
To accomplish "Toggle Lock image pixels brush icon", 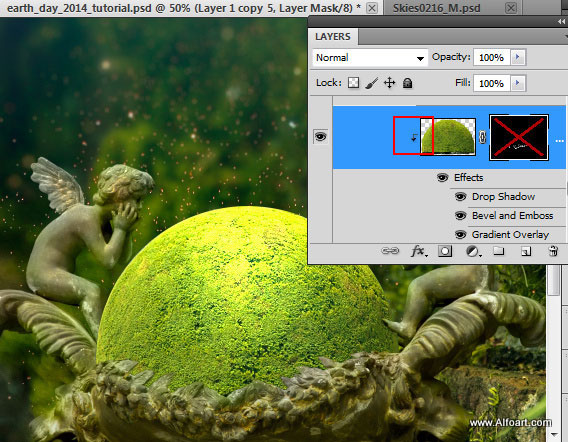I will [371, 83].
